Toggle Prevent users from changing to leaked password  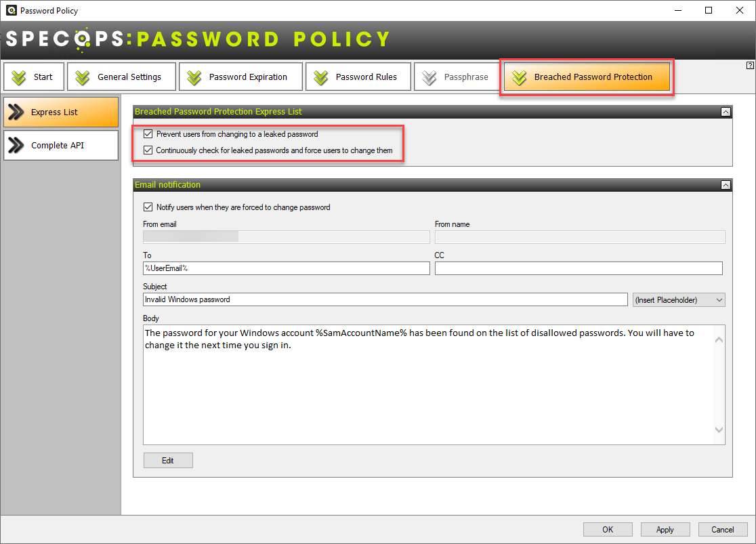click(x=148, y=134)
